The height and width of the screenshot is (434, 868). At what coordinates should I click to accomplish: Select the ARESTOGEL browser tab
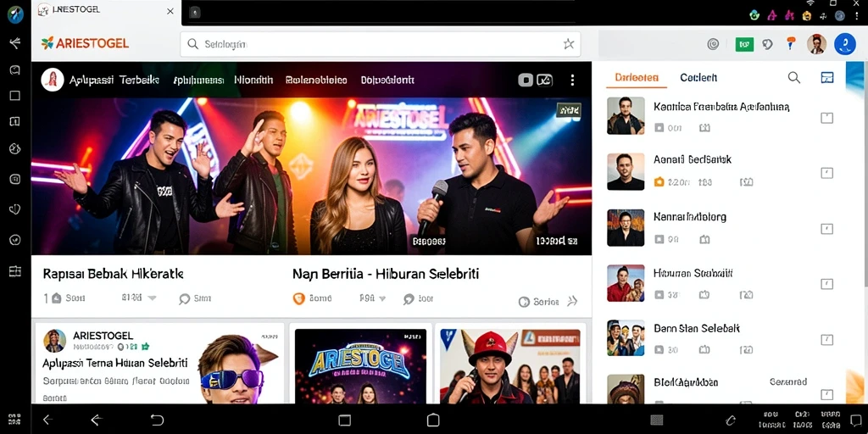pos(106,11)
